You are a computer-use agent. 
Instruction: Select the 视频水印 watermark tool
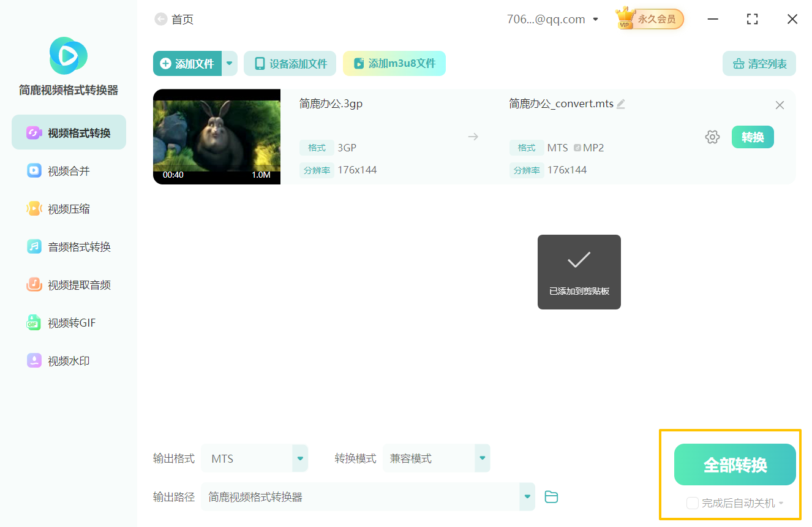coord(68,360)
